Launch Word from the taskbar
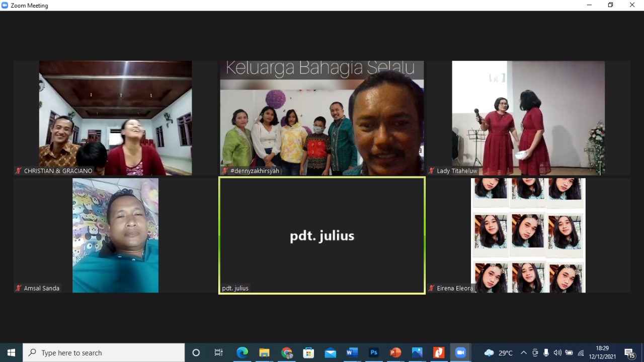The height and width of the screenshot is (362, 644). coord(352,353)
